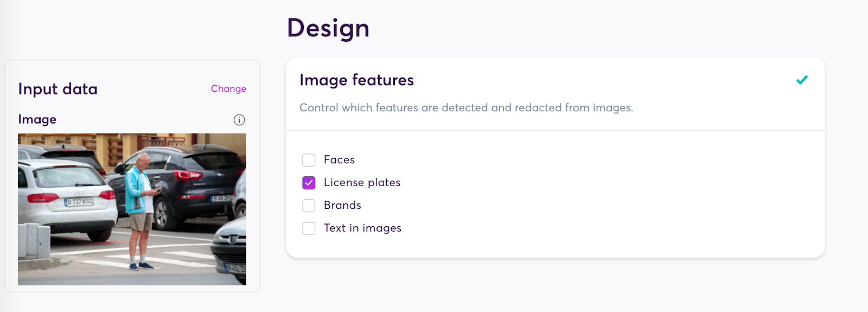
Task: Click the Change link in Input data
Action: (228, 88)
